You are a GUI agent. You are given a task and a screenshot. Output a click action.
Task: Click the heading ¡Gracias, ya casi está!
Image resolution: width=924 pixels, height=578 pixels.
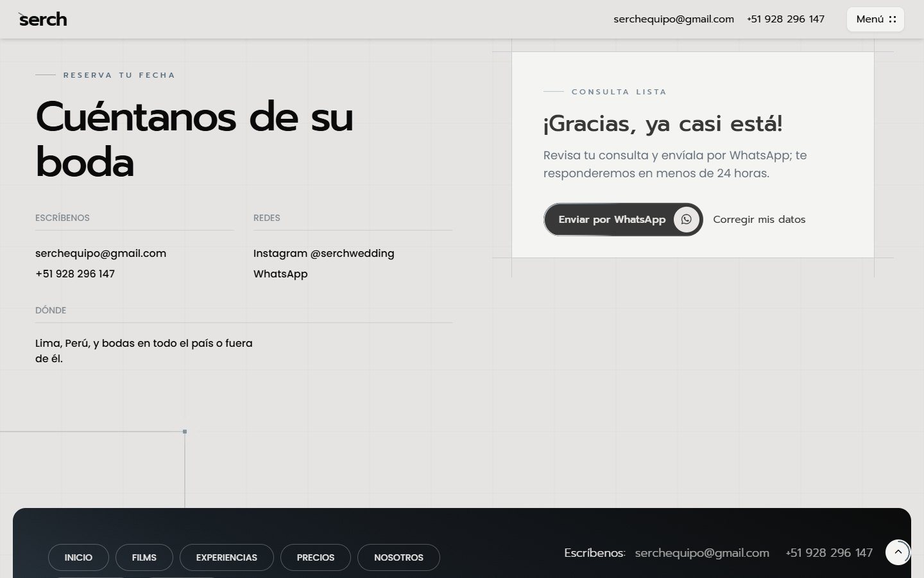pos(663,124)
